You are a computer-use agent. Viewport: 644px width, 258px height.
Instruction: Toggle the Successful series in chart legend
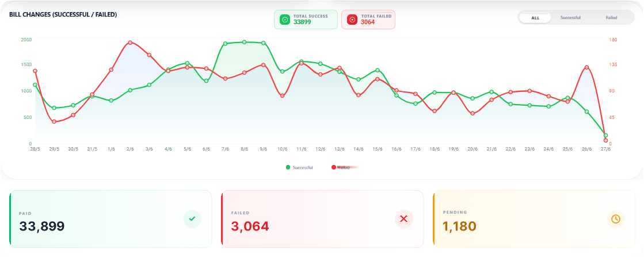299,167
